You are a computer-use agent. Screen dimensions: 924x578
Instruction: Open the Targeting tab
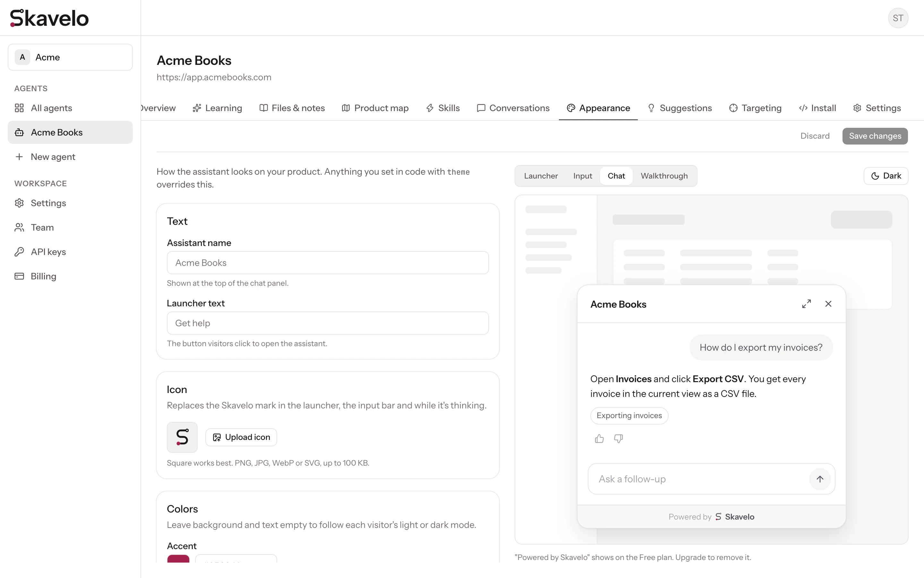pyautogui.click(x=755, y=108)
